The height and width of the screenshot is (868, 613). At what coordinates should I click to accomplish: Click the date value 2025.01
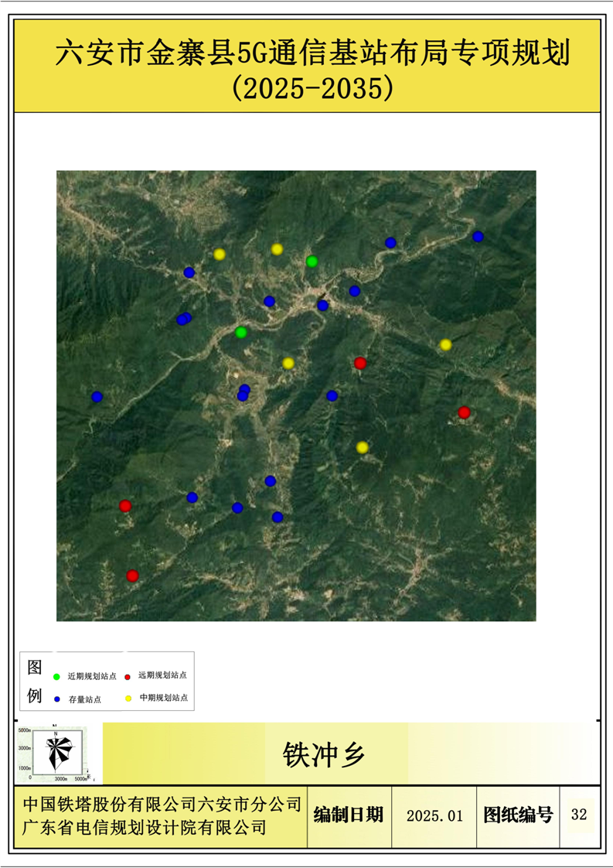coord(434,816)
